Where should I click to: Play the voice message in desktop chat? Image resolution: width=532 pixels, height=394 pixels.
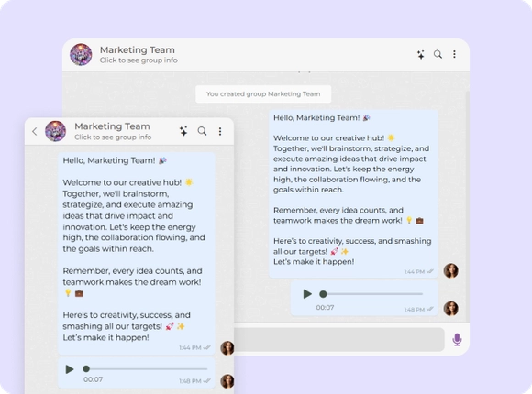(x=307, y=294)
